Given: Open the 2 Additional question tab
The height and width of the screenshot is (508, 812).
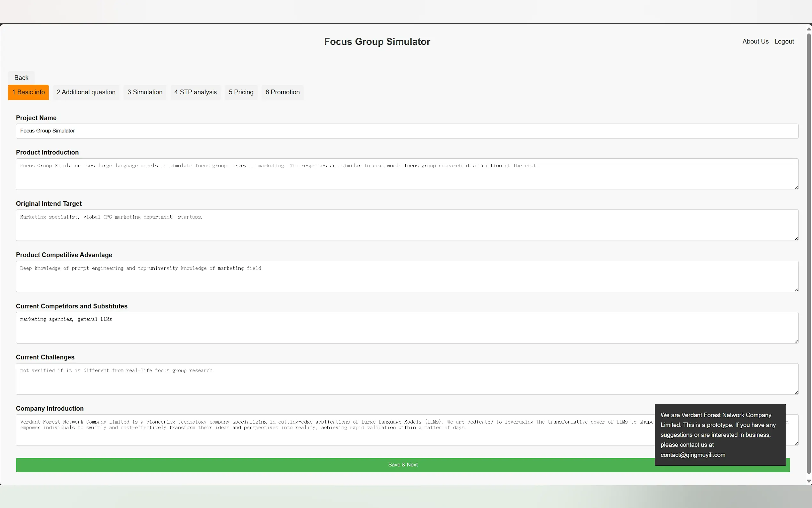Looking at the screenshot, I should pyautogui.click(x=86, y=92).
